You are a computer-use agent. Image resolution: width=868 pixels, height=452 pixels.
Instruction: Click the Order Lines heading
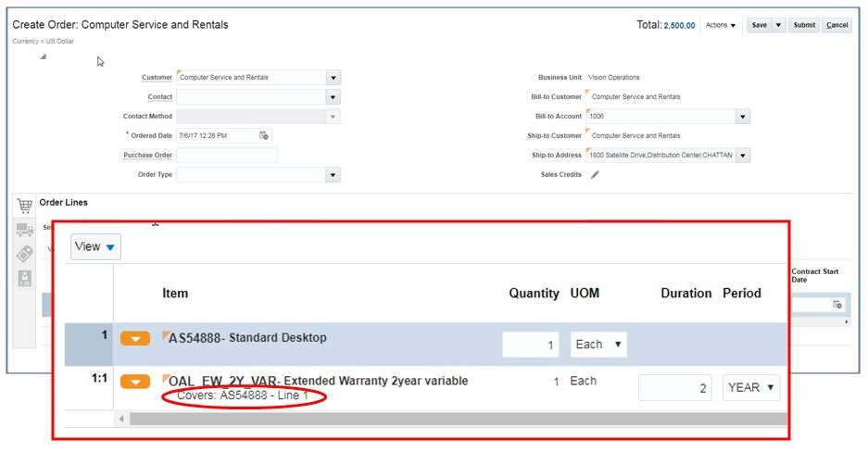coord(63,203)
